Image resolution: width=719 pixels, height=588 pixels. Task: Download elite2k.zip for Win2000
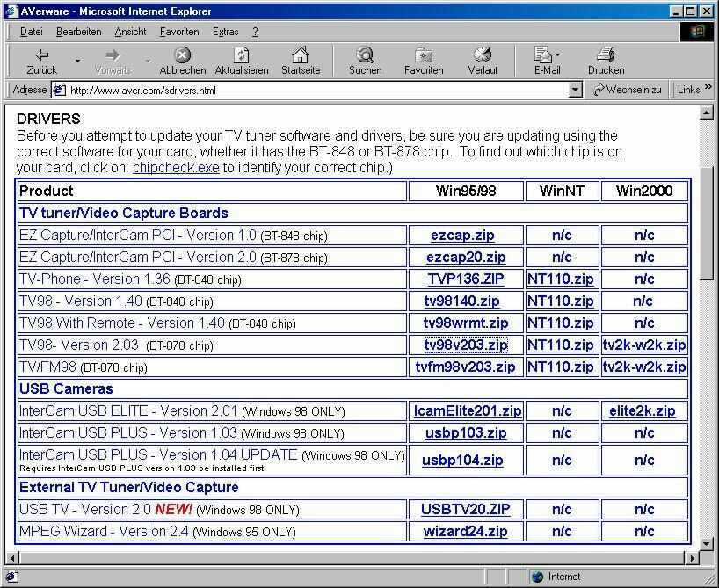643,410
